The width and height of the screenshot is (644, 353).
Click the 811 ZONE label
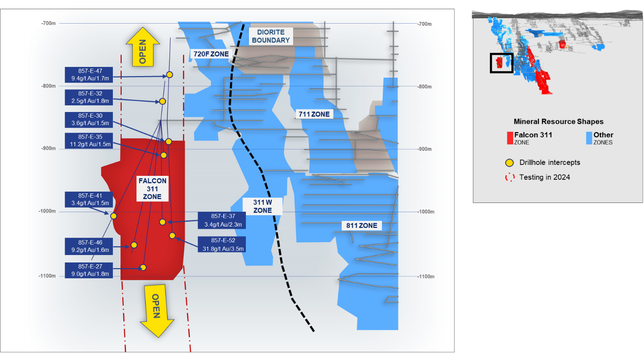[362, 226]
